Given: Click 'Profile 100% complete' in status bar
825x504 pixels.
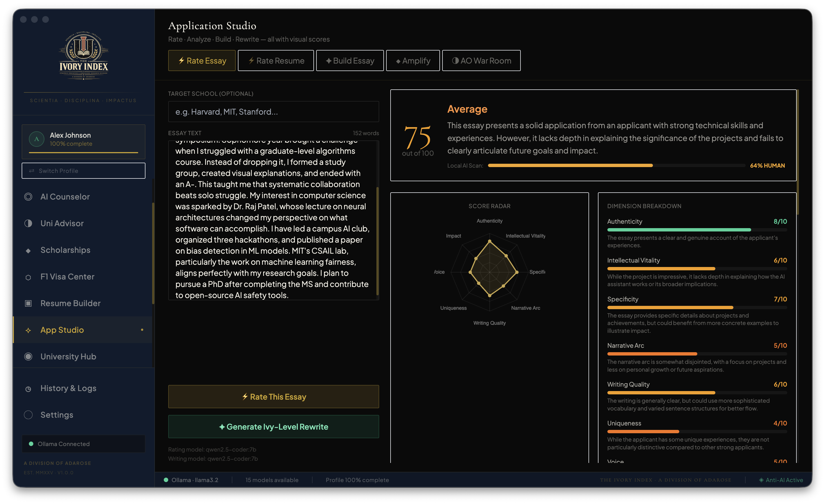Looking at the screenshot, I should pos(357,480).
